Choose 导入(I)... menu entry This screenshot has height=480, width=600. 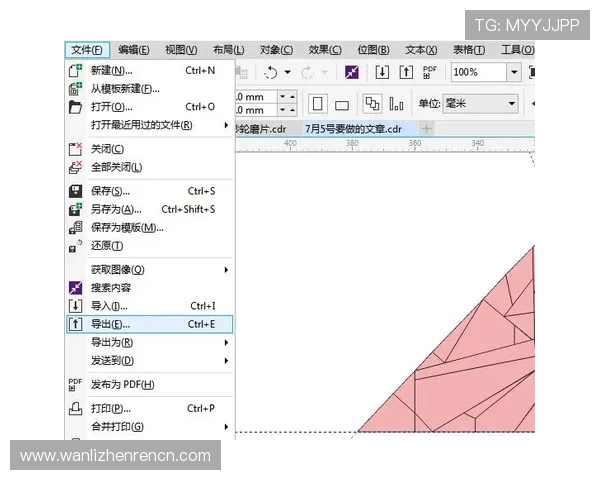point(150,306)
